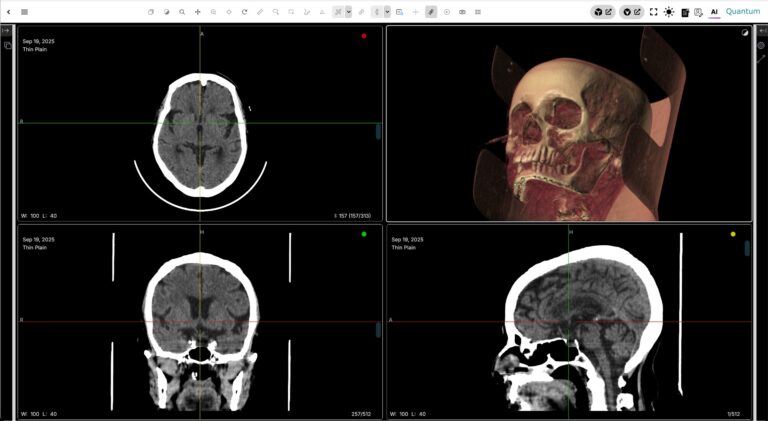Select the pan move tool
Screen dimensions: 768x421
pyautogui.click(x=197, y=12)
